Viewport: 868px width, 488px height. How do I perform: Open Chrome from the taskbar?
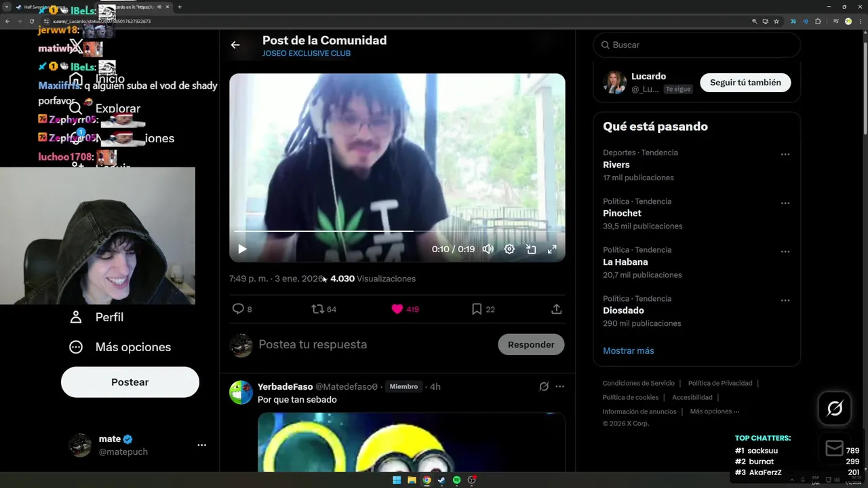[x=427, y=480]
